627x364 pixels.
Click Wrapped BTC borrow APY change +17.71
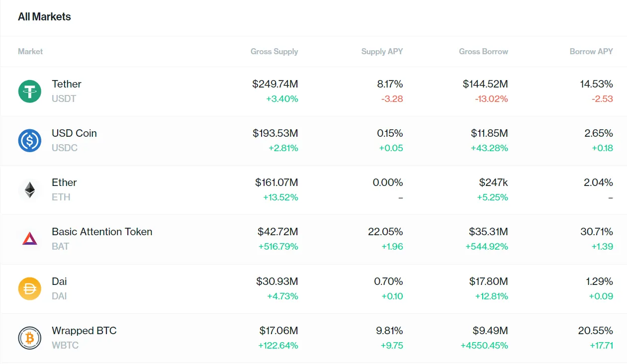click(x=602, y=345)
